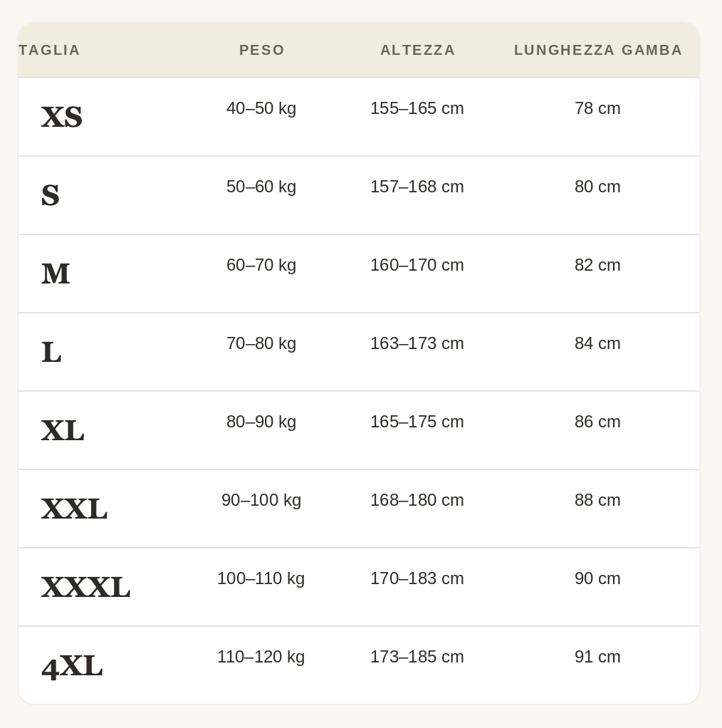Click the 100–110 kg weight cell
Screen dimensions: 722x728
coord(261,579)
